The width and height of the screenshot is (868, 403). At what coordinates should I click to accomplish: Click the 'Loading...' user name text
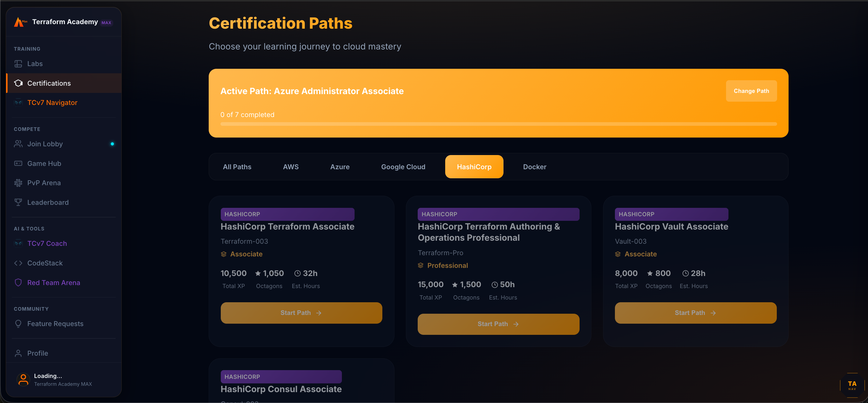tap(48, 376)
